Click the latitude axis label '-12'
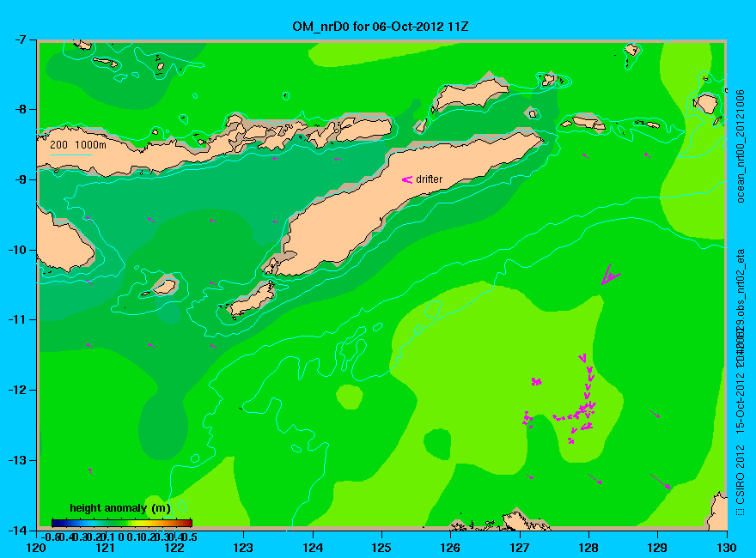The height and width of the screenshot is (558, 756). click(17, 390)
